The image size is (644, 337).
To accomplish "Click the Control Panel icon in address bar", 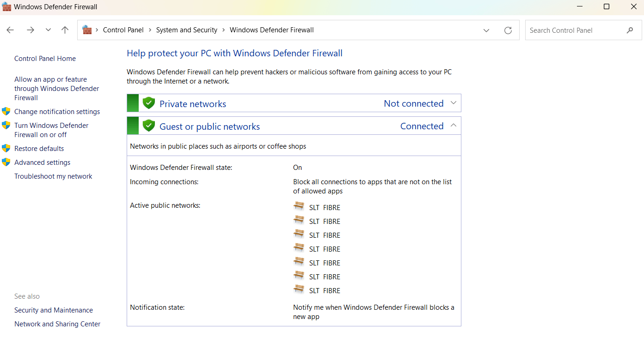I will click(x=87, y=30).
